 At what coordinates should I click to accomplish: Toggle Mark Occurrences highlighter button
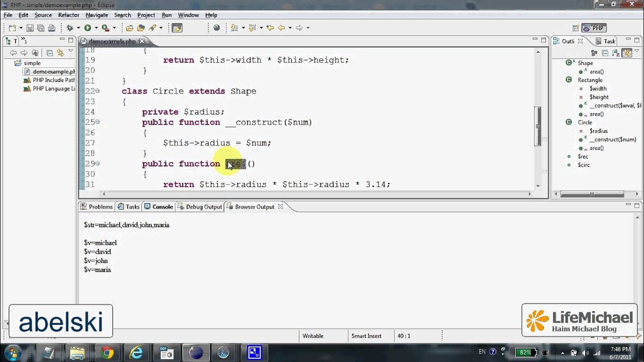coord(177,28)
